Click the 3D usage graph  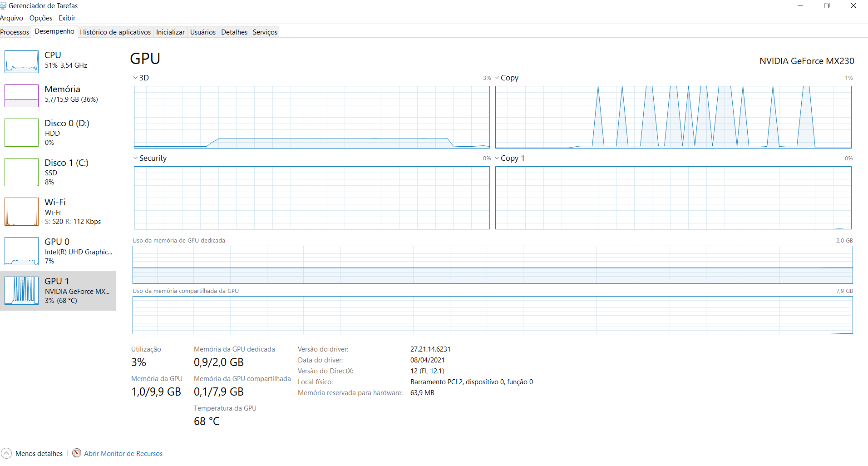(x=312, y=117)
